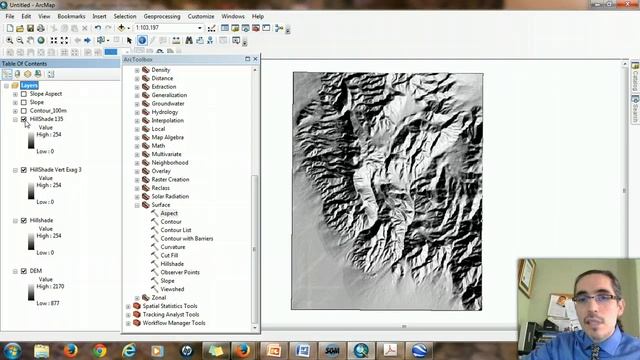
Task: Open the Catalog side tab
Action: pyautogui.click(x=635, y=76)
